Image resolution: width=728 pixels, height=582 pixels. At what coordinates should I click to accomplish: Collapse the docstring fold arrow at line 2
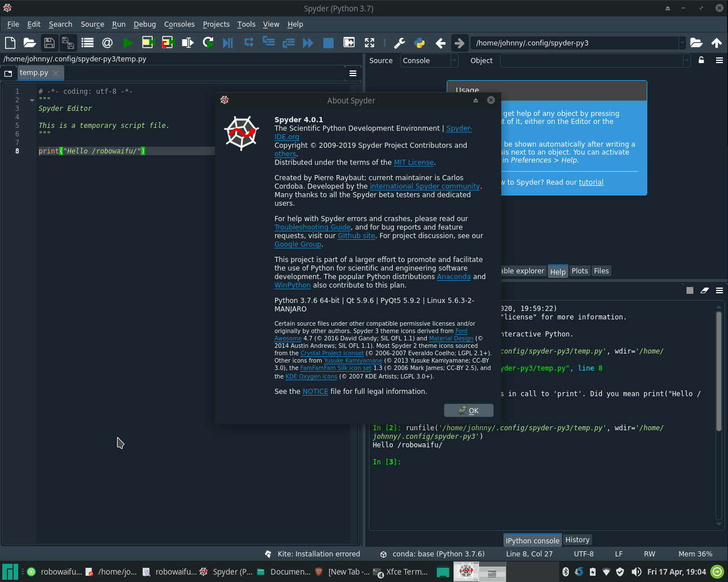pyautogui.click(x=32, y=100)
